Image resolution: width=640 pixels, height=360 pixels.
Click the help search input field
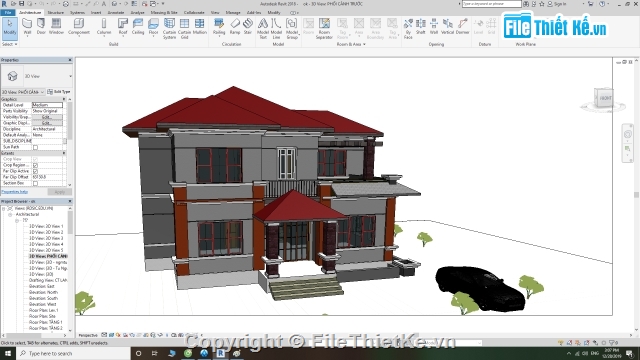(491, 4)
